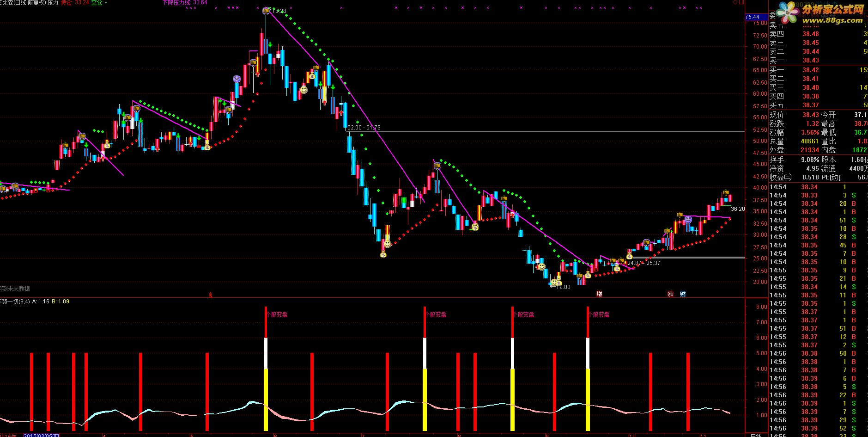Viewport: 868px width, 437px height.
Task: Click the 78.28 high price label
Action: [x=279, y=11]
